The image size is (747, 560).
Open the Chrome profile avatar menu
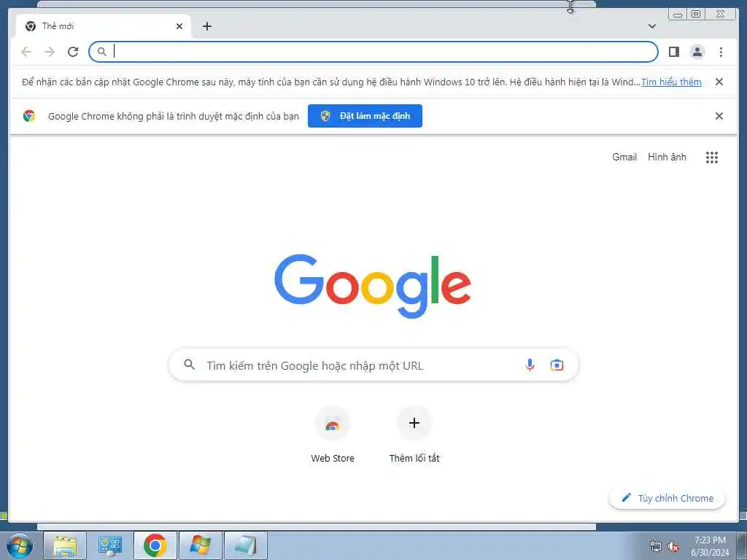point(697,52)
